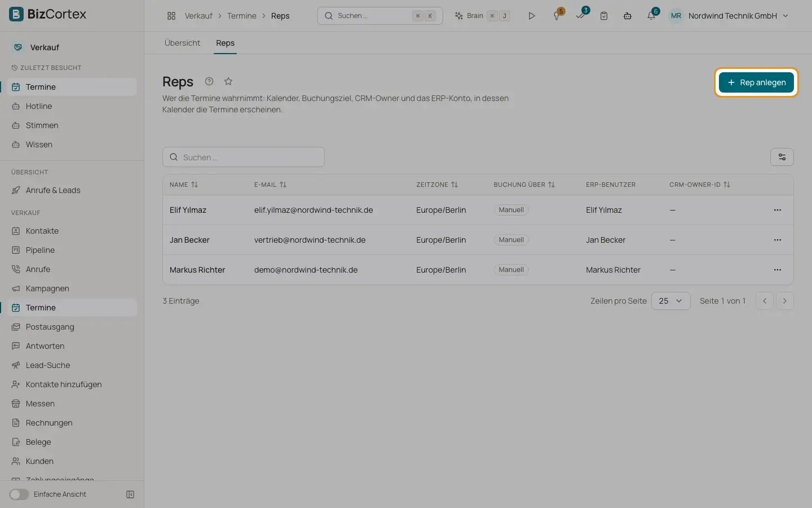
Task: Click the notification bell icon
Action: [651, 16]
